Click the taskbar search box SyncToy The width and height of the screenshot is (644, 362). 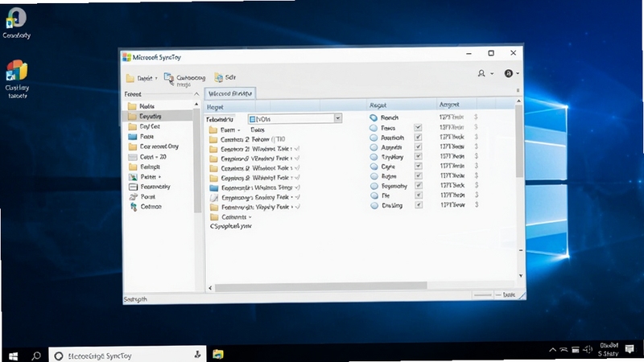click(x=127, y=356)
